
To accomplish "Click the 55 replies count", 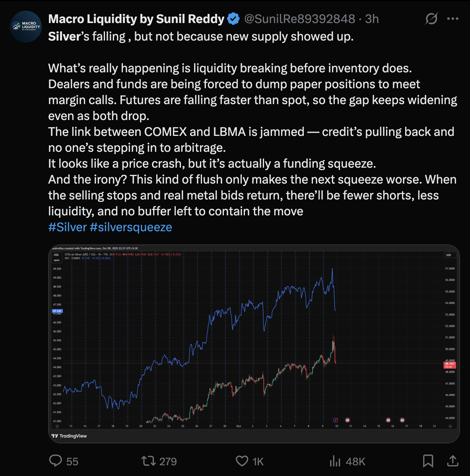I will click(x=72, y=461).
